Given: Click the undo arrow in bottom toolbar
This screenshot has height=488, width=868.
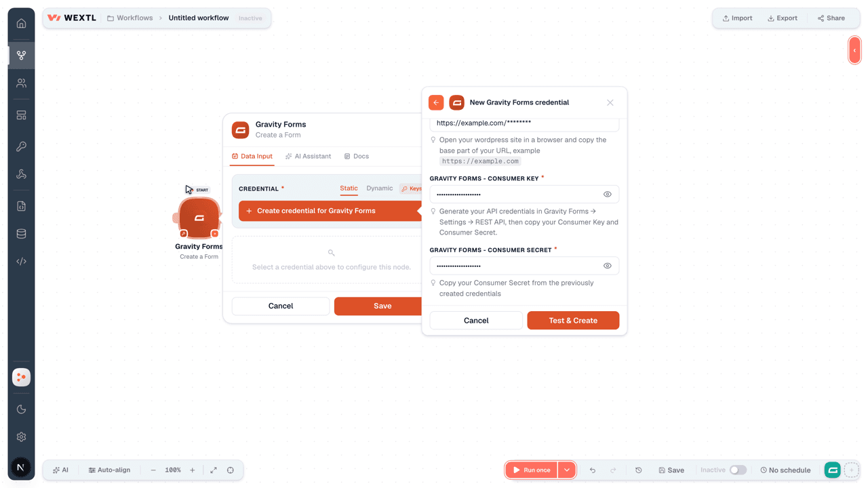Looking at the screenshot, I should pos(593,470).
